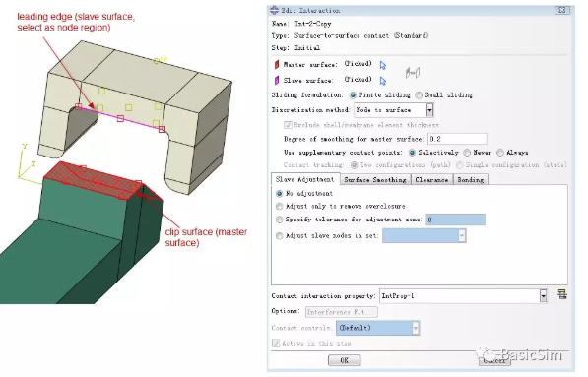Screen dimensions: 588x377
Task: Open the Discretization method dropdown
Action: pyautogui.click(x=429, y=110)
